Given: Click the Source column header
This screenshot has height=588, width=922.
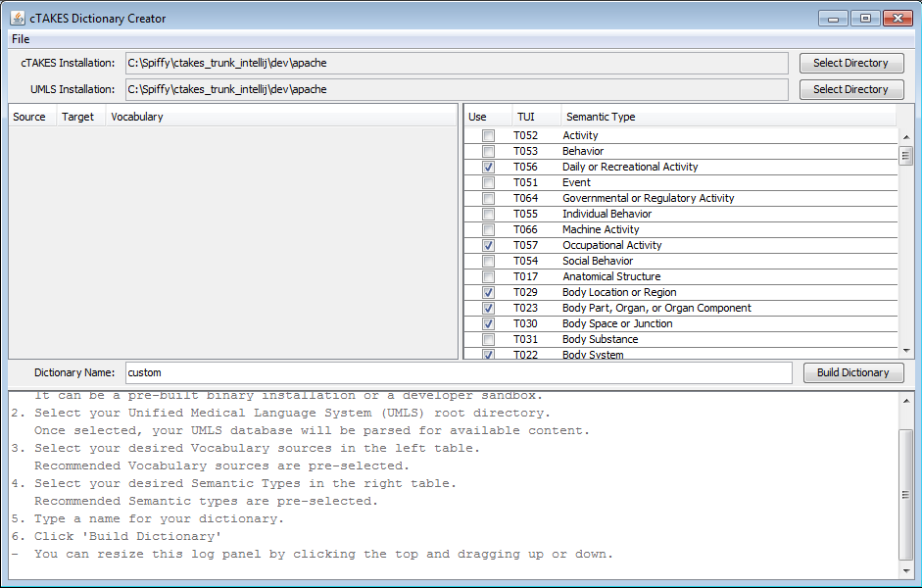Looking at the screenshot, I should click(32, 117).
